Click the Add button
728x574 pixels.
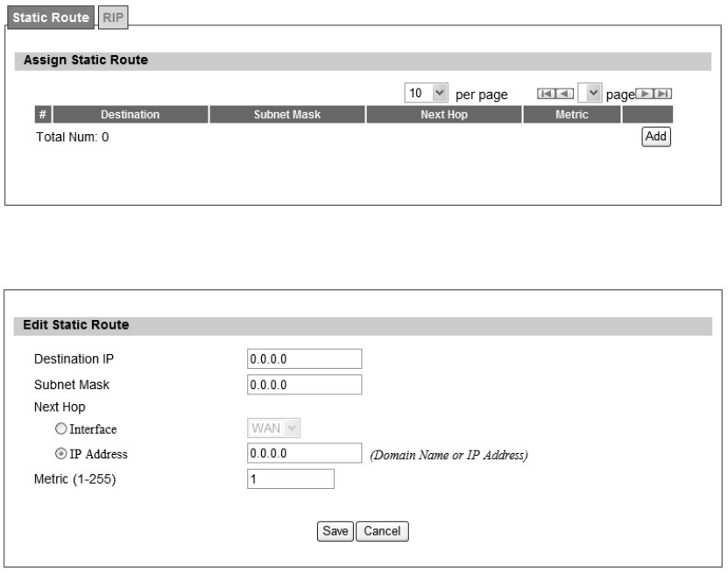pos(656,137)
